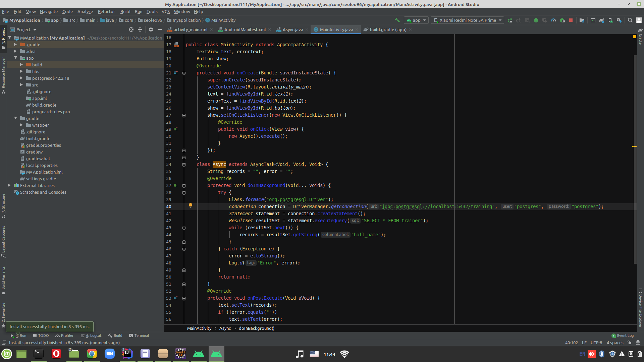Click Select Opened File target icon

coord(131,29)
